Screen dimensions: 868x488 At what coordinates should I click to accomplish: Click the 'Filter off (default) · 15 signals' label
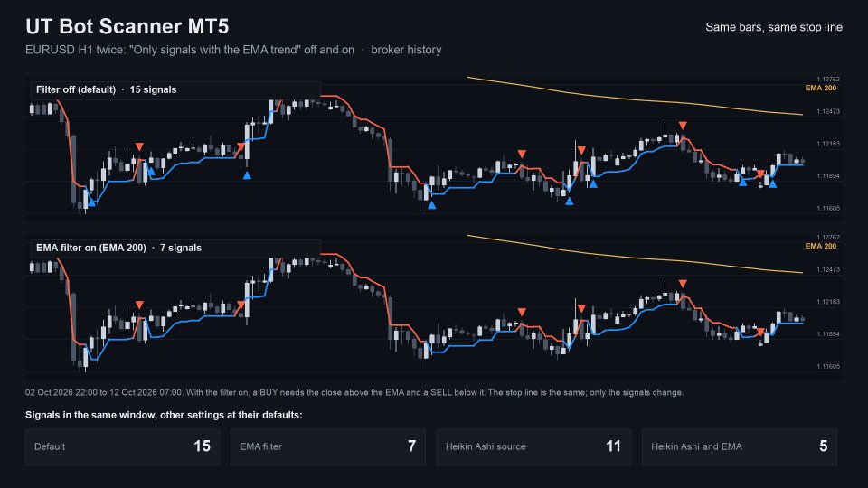107,89
